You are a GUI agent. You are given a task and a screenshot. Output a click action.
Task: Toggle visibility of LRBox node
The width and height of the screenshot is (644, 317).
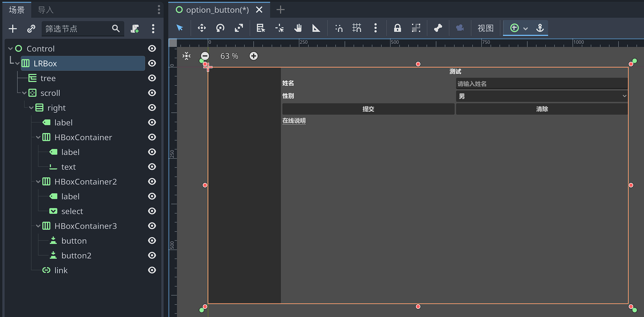152,63
